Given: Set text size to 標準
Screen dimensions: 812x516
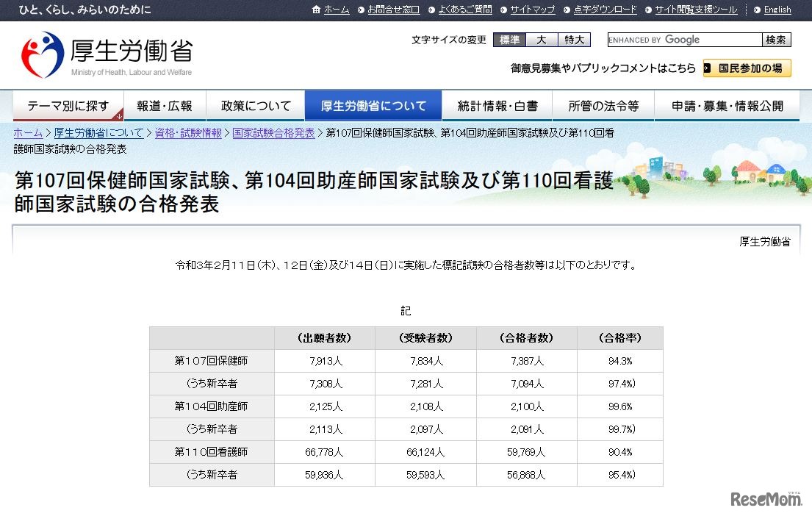Looking at the screenshot, I should [x=509, y=40].
